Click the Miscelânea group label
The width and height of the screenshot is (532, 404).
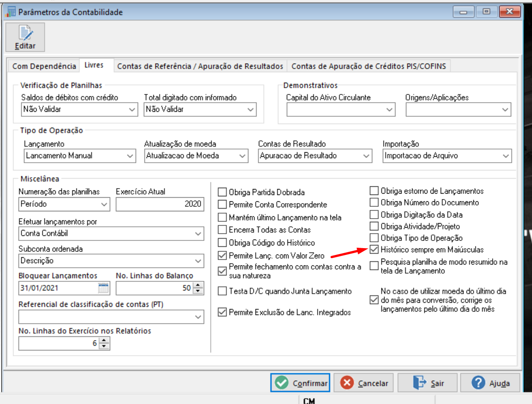39,179
